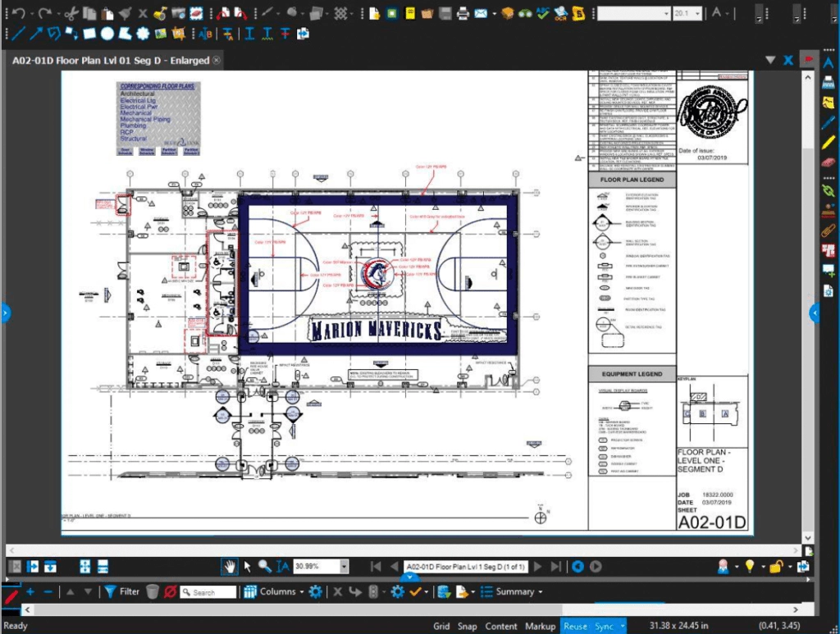Toggle Hide Markups red circle icon
Screen dimensions: 840x634
pyautogui.click(x=170, y=591)
